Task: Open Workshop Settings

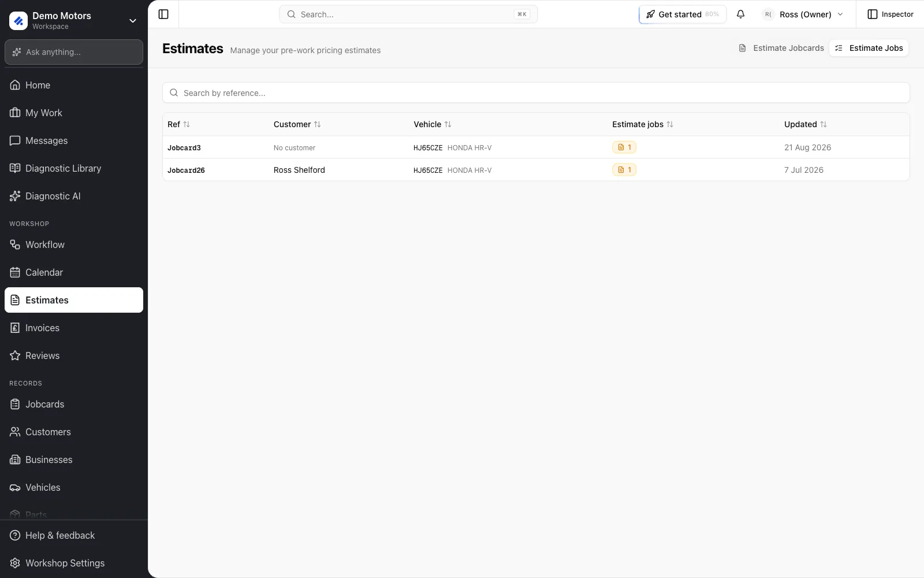Action: pyautogui.click(x=74, y=563)
